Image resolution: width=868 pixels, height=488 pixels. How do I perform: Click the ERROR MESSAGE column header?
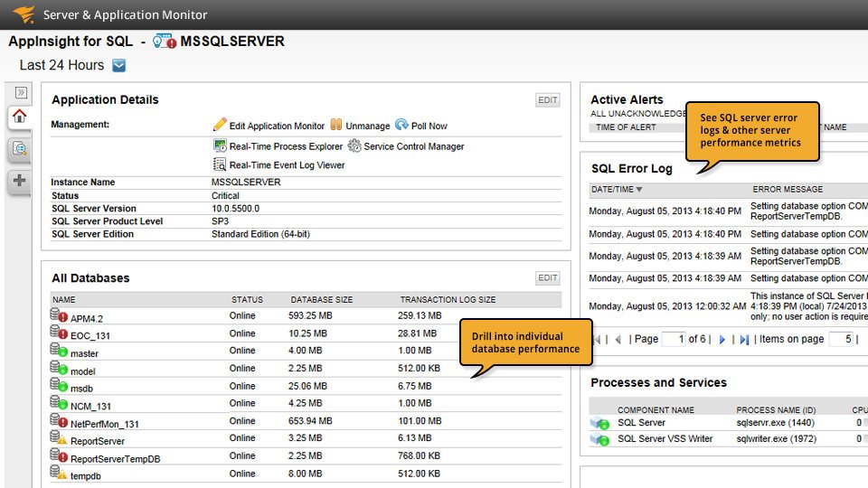coord(788,190)
